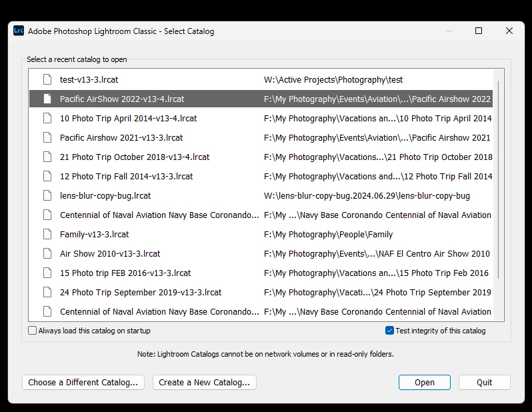
Task: Click path ending in NAF El Centro Air Show 2010
Action: click(377, 254)
